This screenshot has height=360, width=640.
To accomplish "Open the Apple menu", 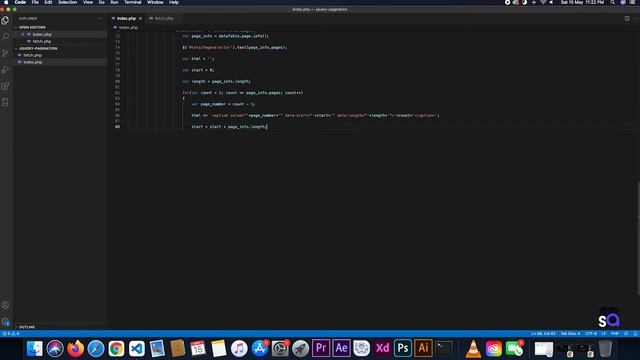I will [6, 2].
